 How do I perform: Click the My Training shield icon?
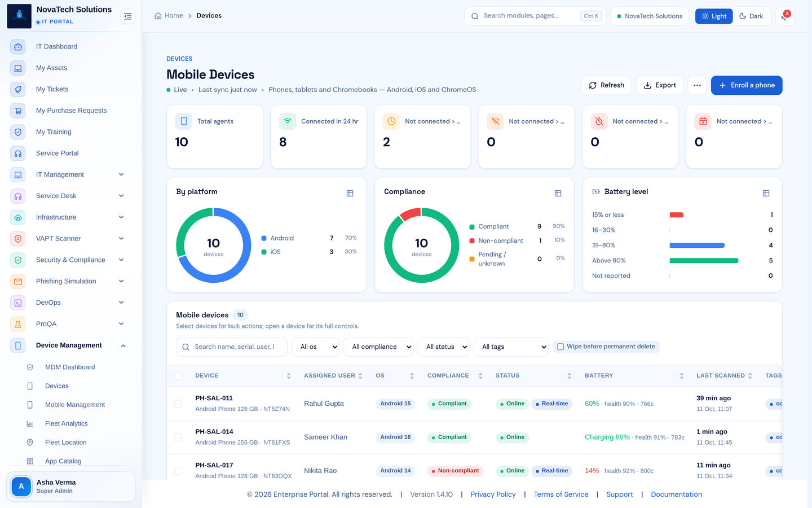click(x=18, y=132)
